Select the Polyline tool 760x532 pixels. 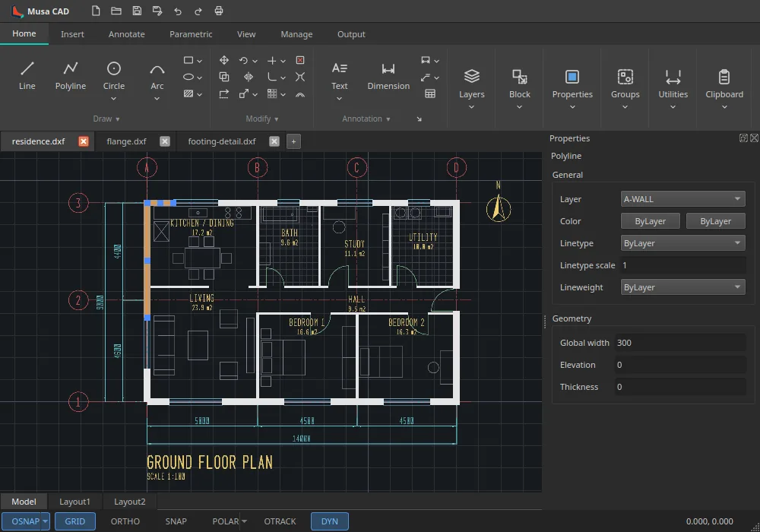point(70,76)
